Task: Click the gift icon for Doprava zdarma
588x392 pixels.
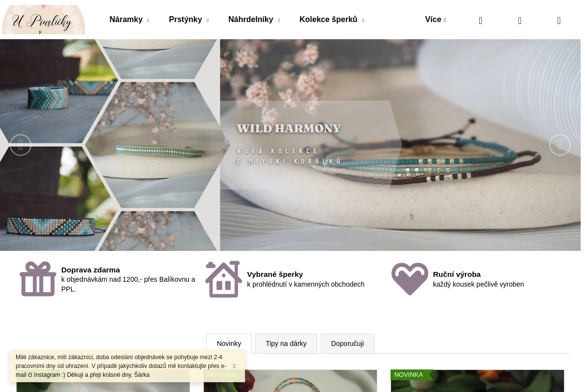Action: point(38,279)
